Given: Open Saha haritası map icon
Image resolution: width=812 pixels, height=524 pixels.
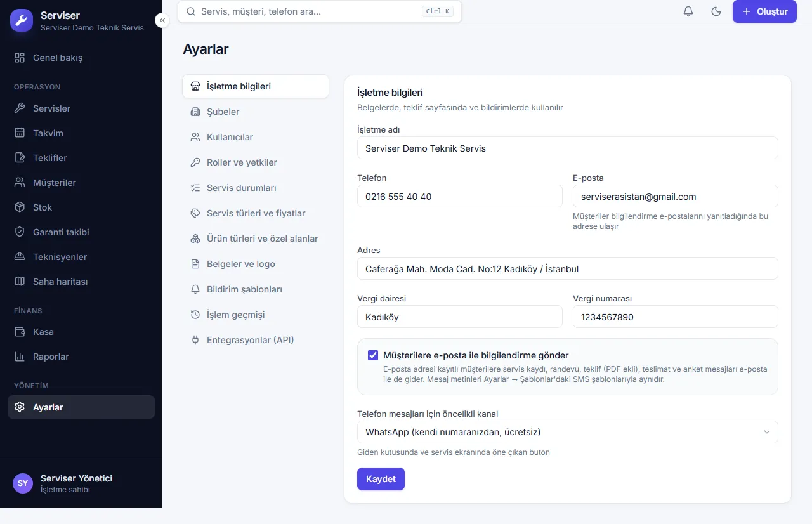Looking at the screenshot, I should click(x=20, y=282).
